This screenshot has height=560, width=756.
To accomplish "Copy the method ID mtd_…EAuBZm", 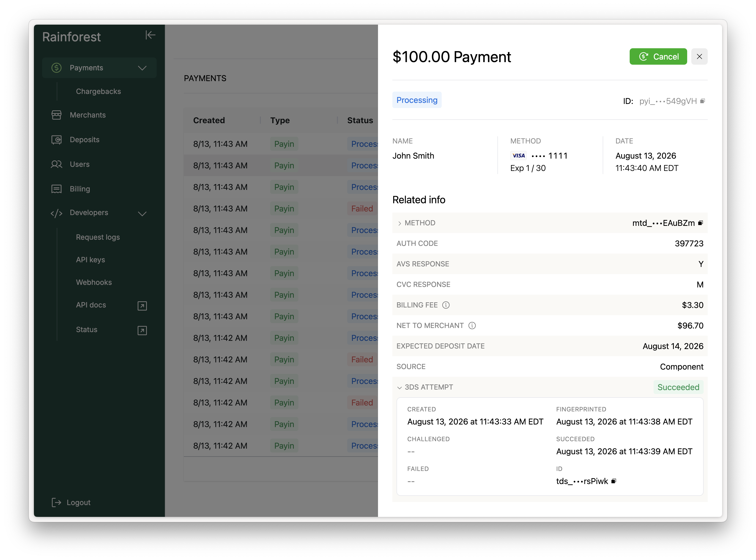I will pyautogui.click(x=700, y=223).
